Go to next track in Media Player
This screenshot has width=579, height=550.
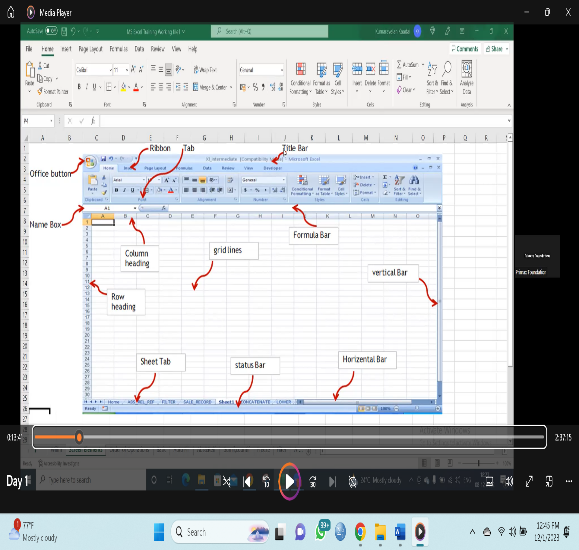point(332,481)
